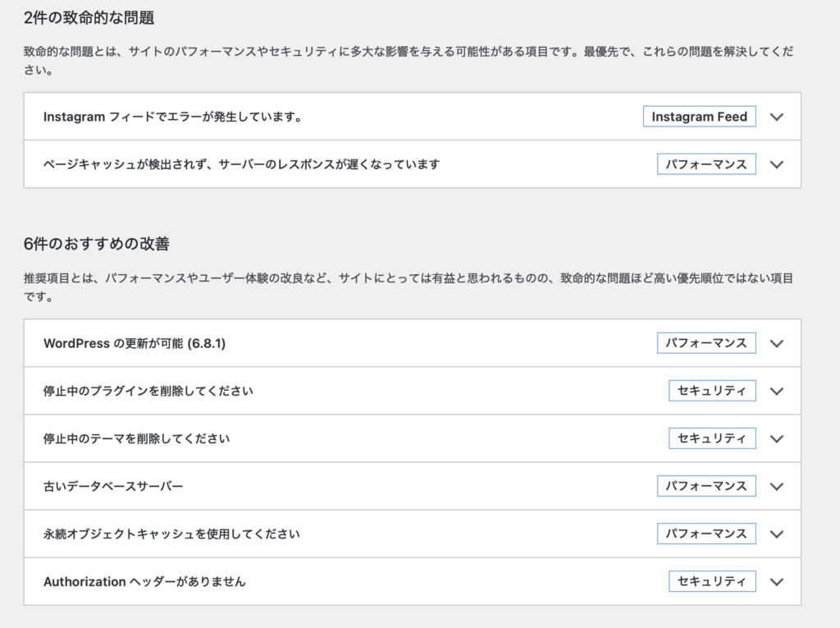This screenshot has height=628, width=840.
Task: Click the 推奨項目とは description paragraph
Action: tap(409, 287)
